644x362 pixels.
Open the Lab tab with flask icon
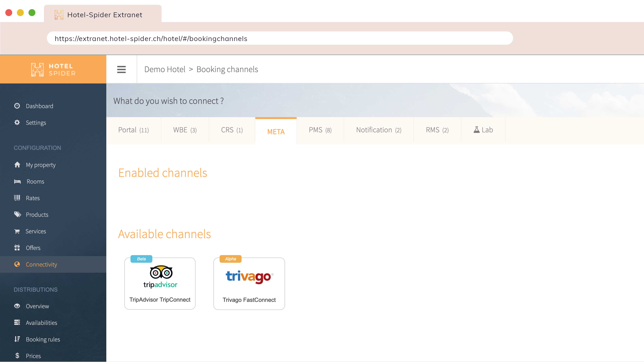coord(483,130)
